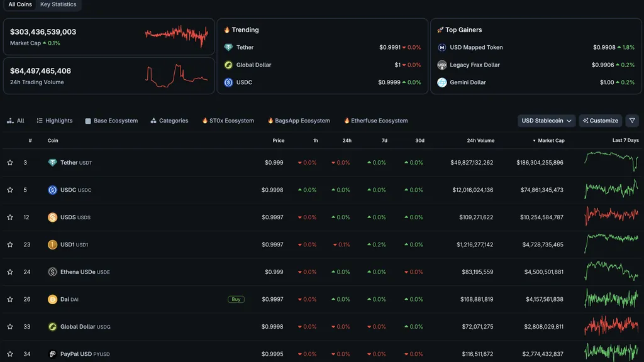The width and height of the screenshot is (644, 362).
Task: Click the PayPal USD logo
Action: (52, 354)
